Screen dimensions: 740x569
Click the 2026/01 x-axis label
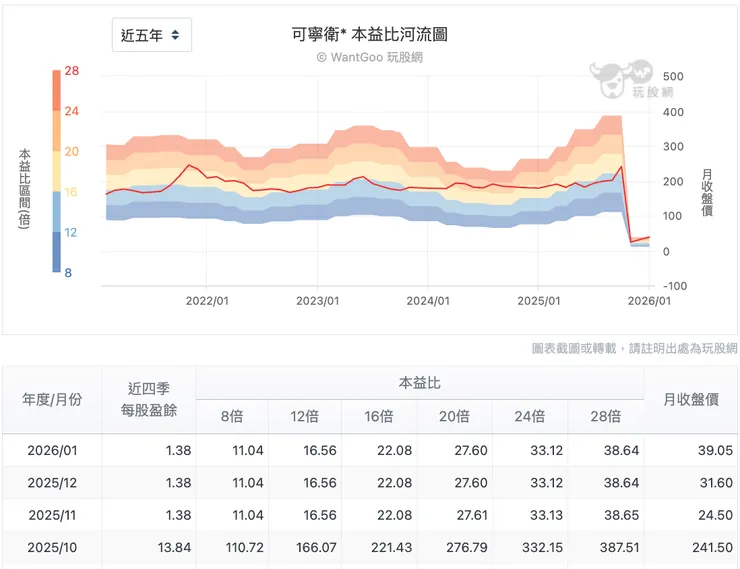pyautogui.click(x=649, y=301)
